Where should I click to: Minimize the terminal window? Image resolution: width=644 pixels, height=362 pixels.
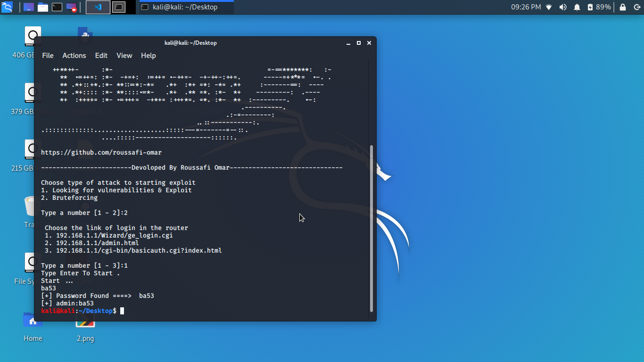point(348,43)
